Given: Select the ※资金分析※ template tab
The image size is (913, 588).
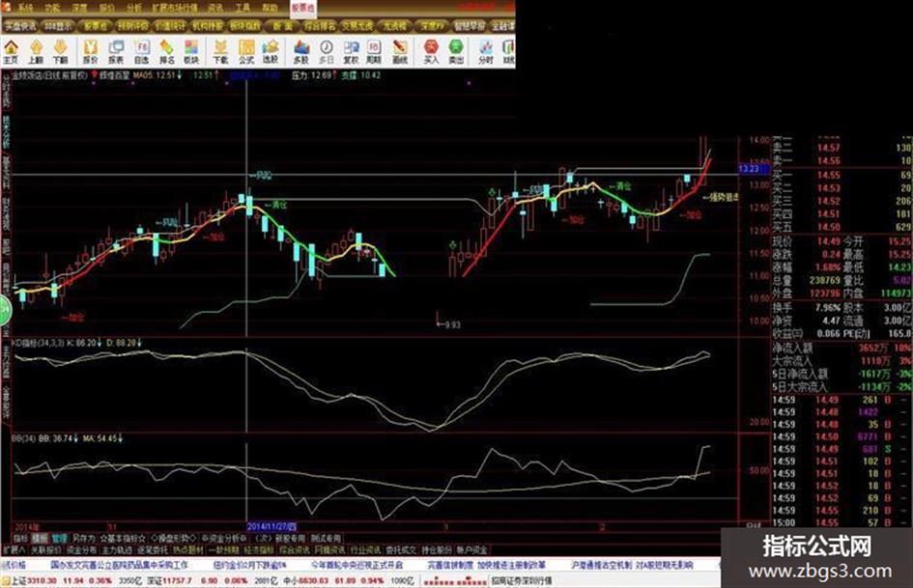Looking at the screenshot, I should coord(225,539).
